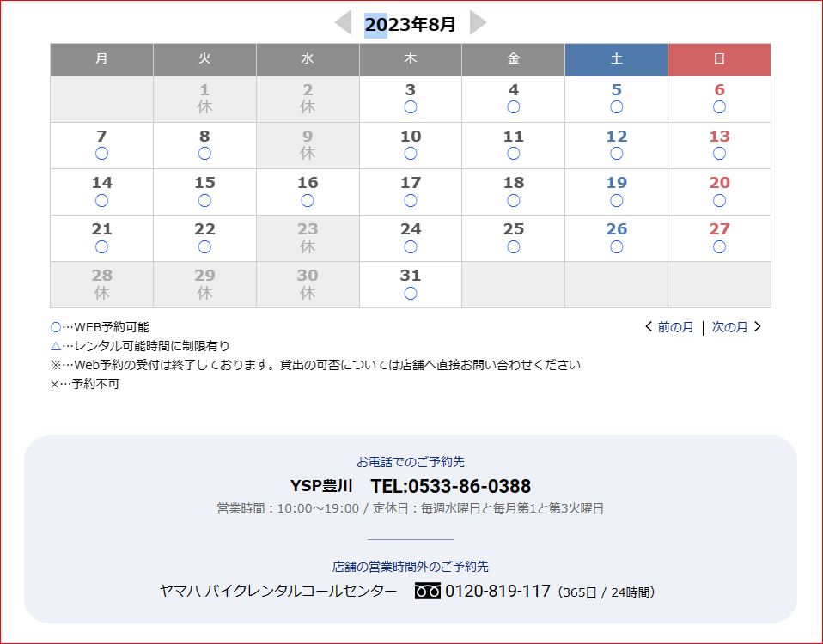Image resolution: width=823 pixels, height=644 pixels.
Task: Click the 日 Sunday column header
Action: coord(719,59)
